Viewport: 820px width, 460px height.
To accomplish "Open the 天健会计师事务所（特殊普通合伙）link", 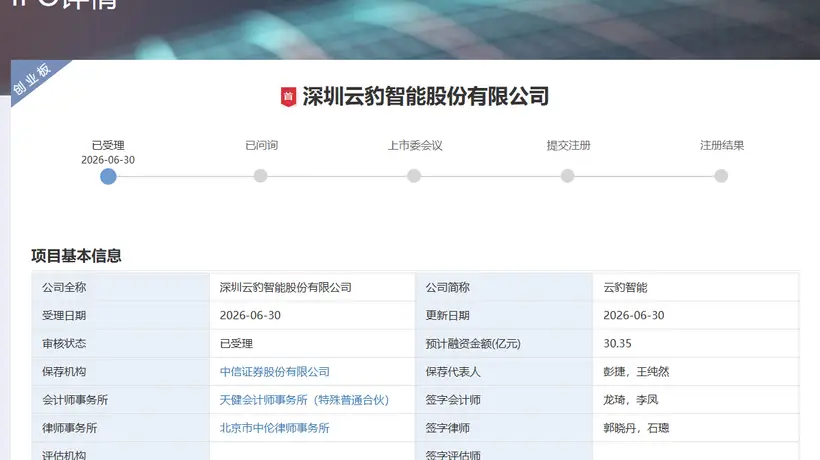I will pos(304,400).
